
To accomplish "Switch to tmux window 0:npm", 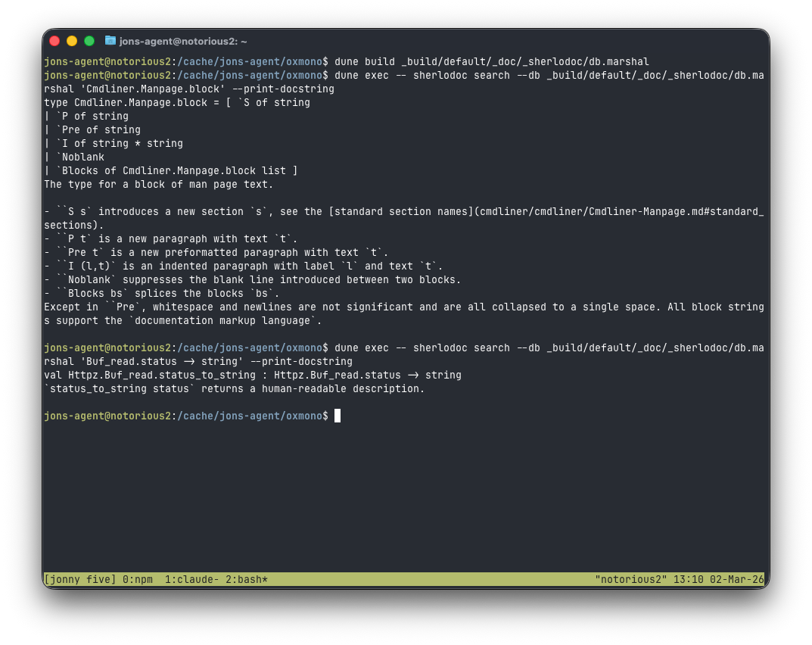I will [138, 580].
